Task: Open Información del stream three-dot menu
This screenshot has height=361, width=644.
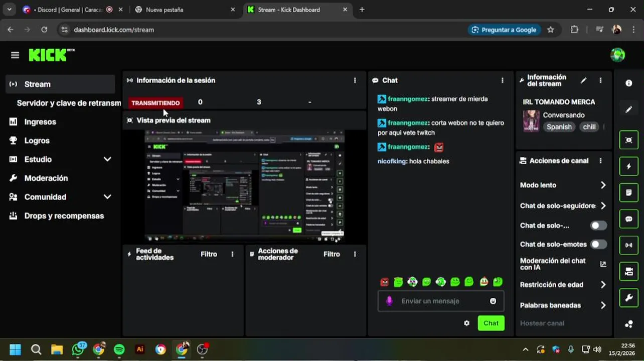Action: click(x=600, y=80)
